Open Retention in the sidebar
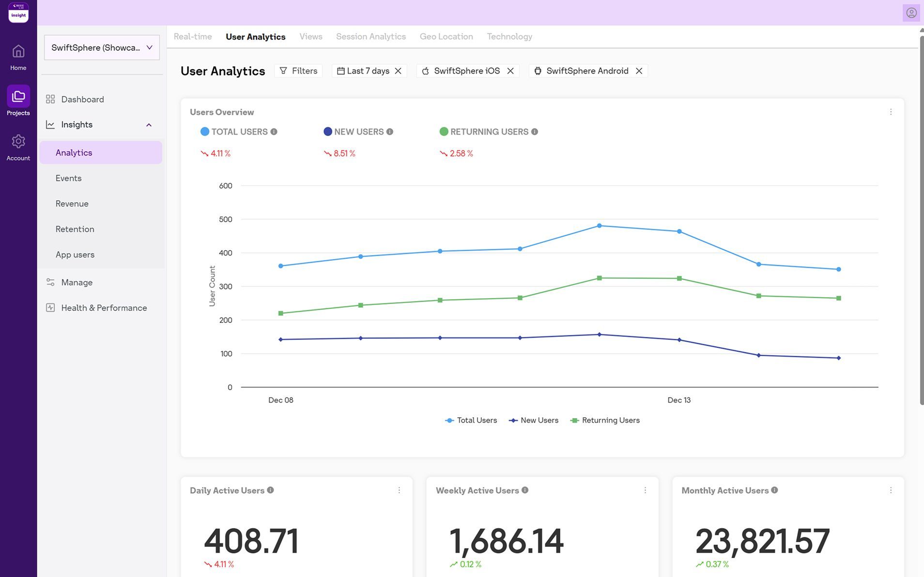 (x=75, y=229)
